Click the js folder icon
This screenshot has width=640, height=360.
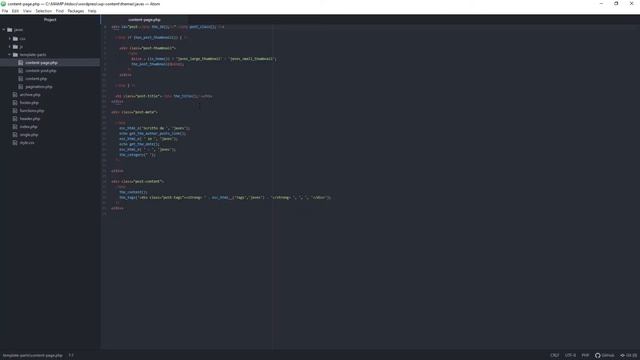16,47
